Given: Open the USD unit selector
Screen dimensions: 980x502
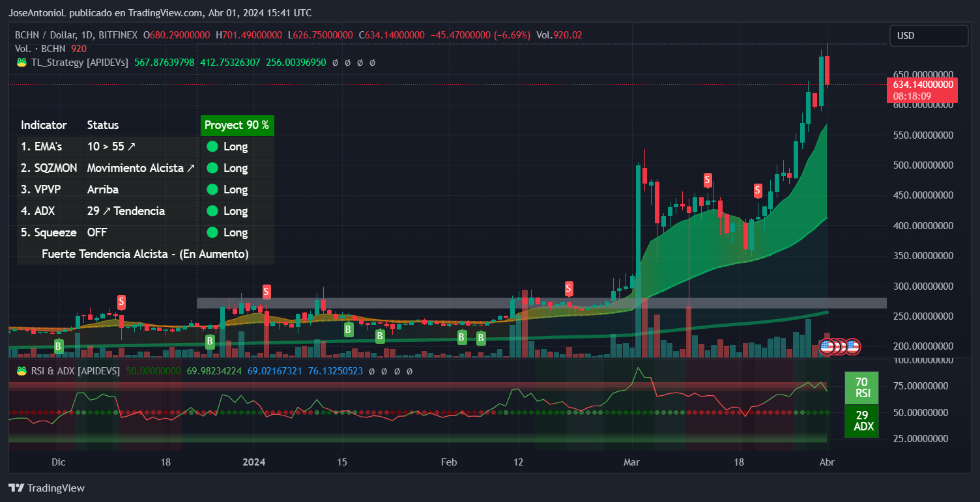Looking at the screenshot, I should tap(929, 36).
